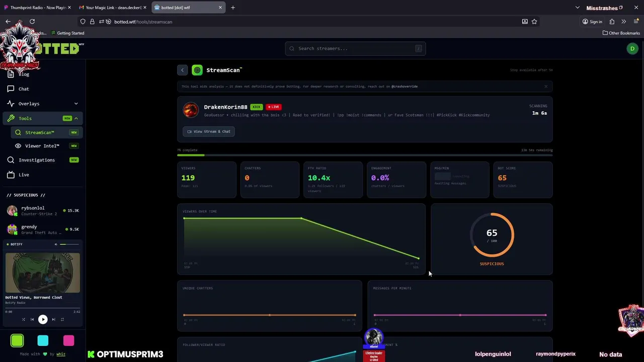Screen dimensions: 644x362
Task: Seek the Botify track progress bar
Action: coord(43,308)
